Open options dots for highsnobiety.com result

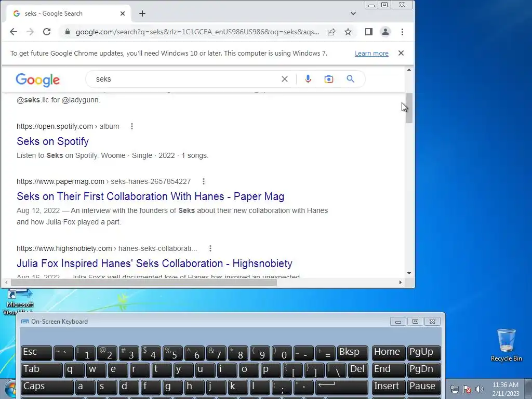tap(210, 248)
